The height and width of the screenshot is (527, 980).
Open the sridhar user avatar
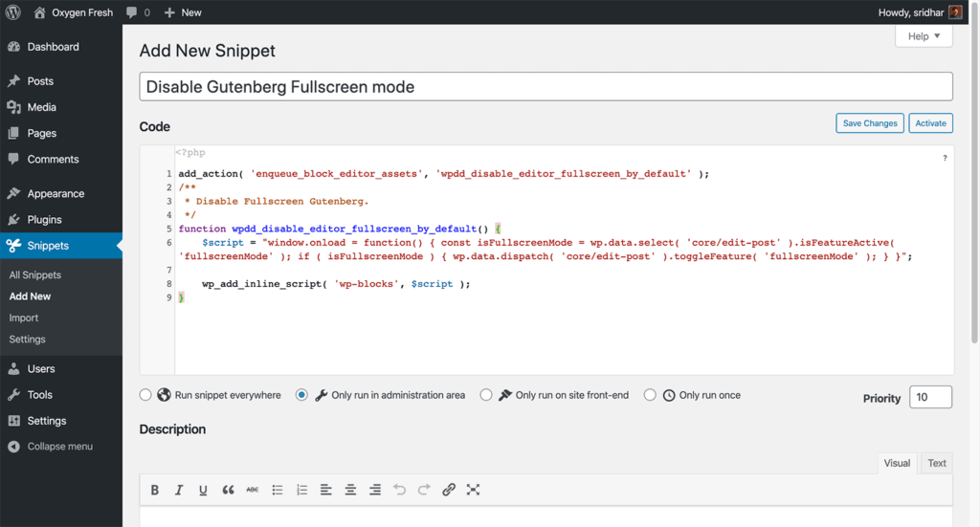955,12
